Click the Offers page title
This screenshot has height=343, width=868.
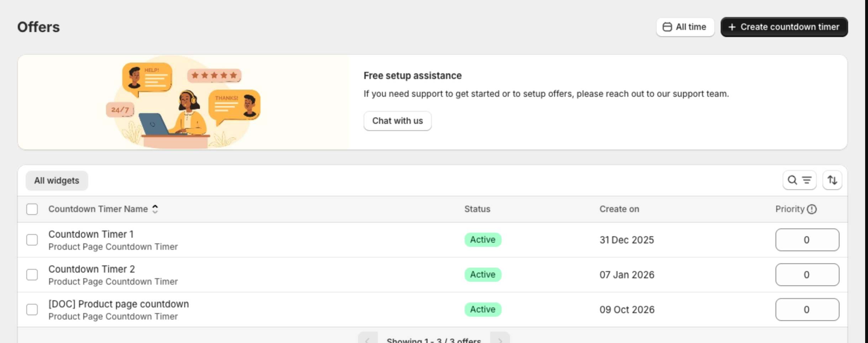tap(38, 27)
